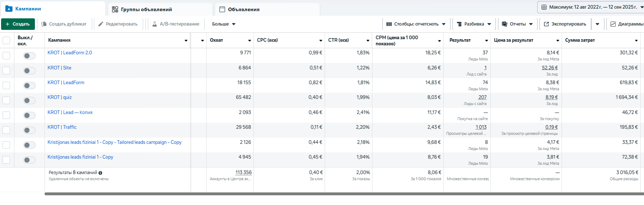Click the pencil icon for Редактировать
The width and height of the screenshot is (644, 205).
click(x=101, y=24)
